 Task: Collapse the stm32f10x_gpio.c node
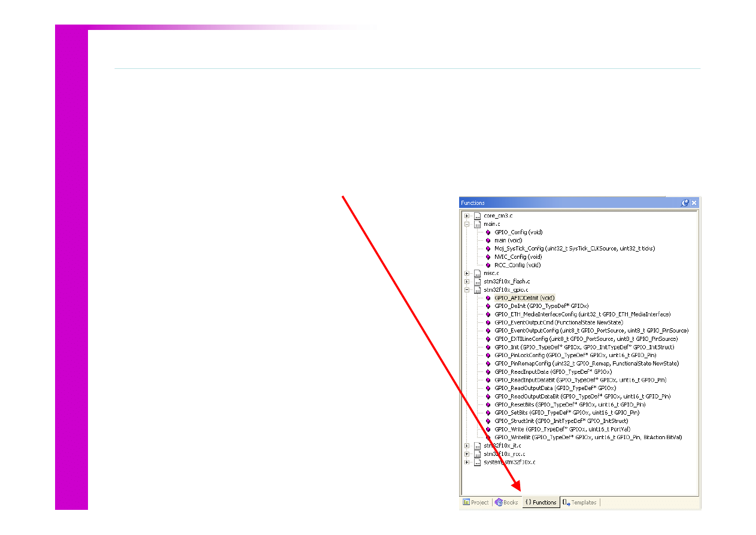[467, 290]
